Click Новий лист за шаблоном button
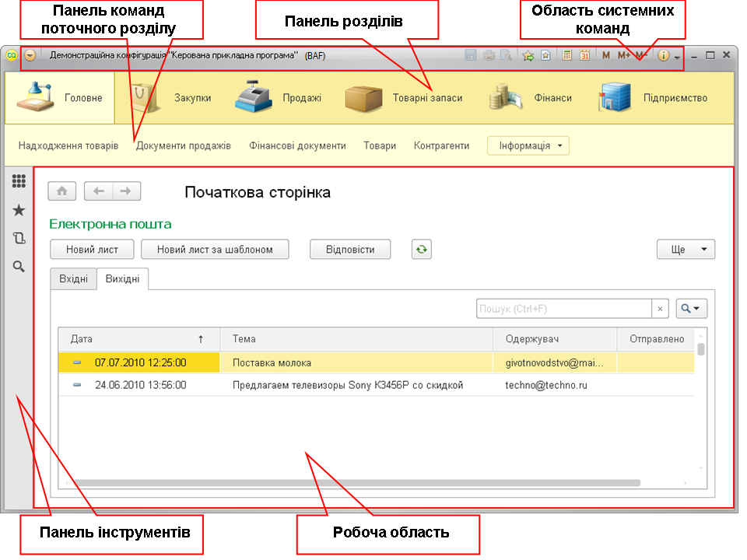Viewport: 747px width, 560px height. pyautogui.click(x=215, y=249)
